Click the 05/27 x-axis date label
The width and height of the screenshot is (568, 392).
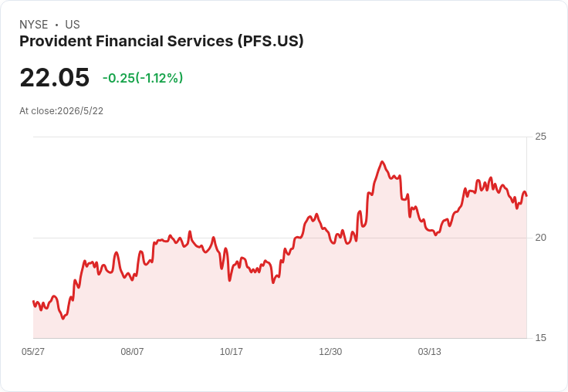pyautogui.click(x=33, y=351)
